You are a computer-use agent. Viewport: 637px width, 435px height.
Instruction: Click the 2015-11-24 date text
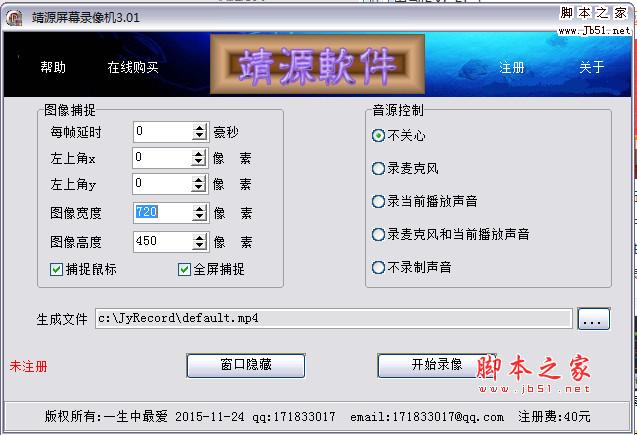[210, 417]
